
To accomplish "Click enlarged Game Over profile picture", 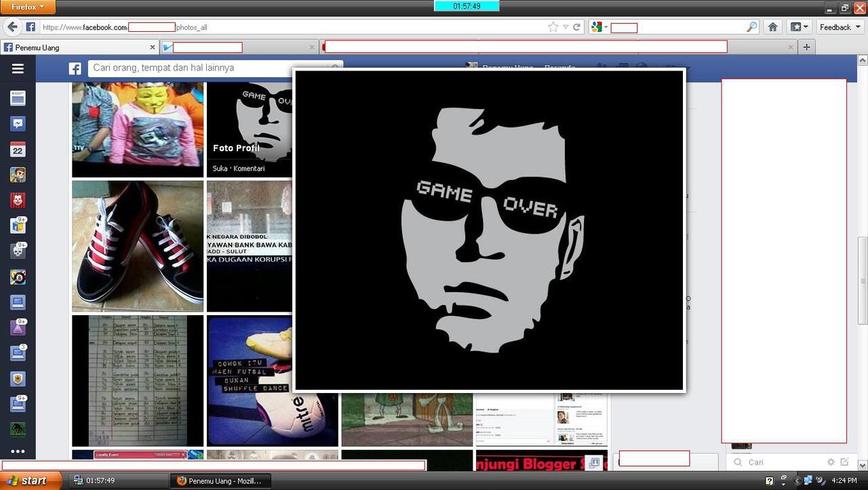I will pyautogui.click(x=489, y=230).
